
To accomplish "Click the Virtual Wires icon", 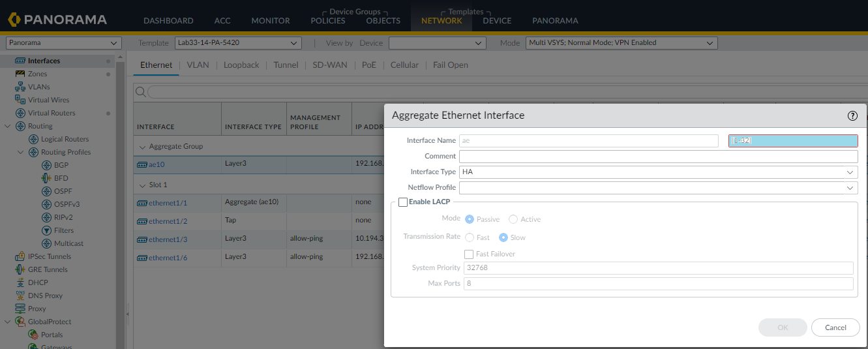I will 20,100.
